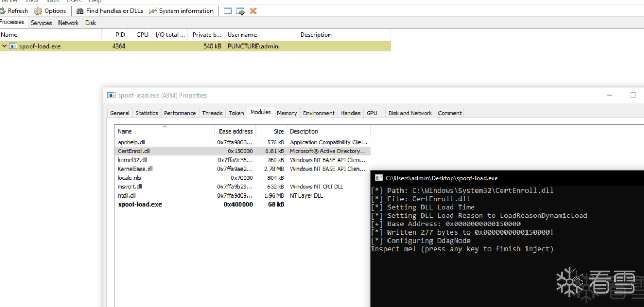This screenshot has width=644, height=307.
Task: Switch to the Network tab
Action: tap(69, 23)
